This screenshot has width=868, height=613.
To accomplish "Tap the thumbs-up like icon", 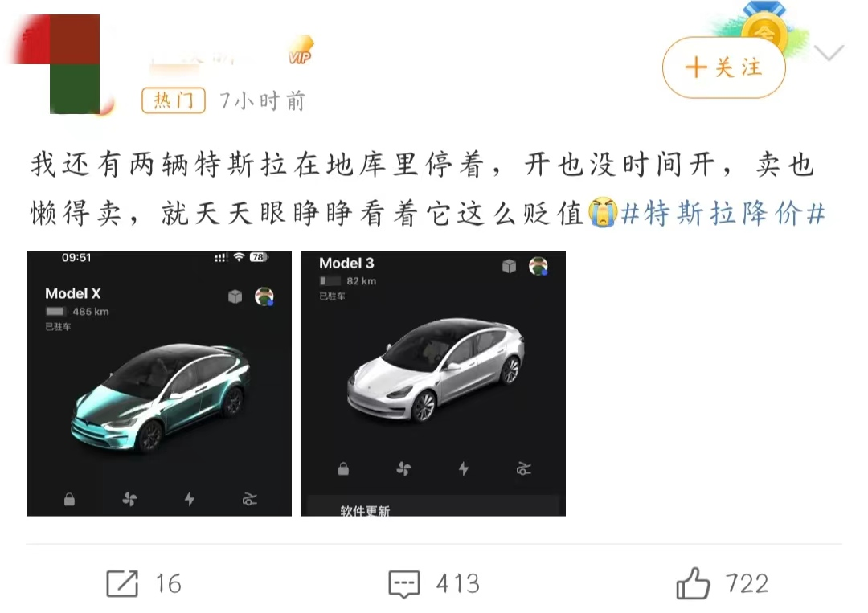I will (693, 583).
